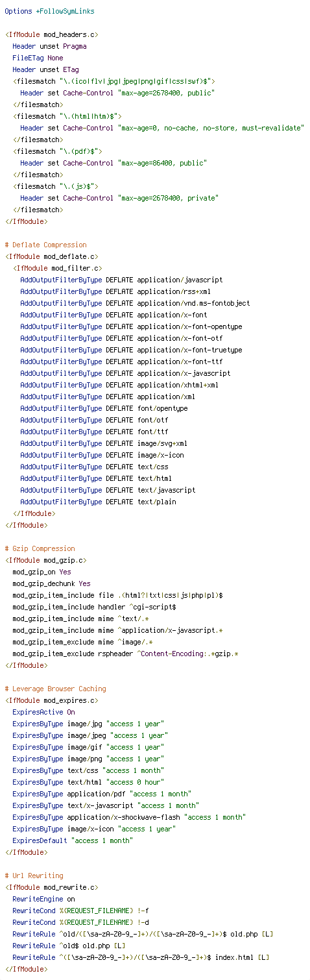
Task: Select the '<IfModule mod_gzip.c>' line
Action: click(45, 561)
